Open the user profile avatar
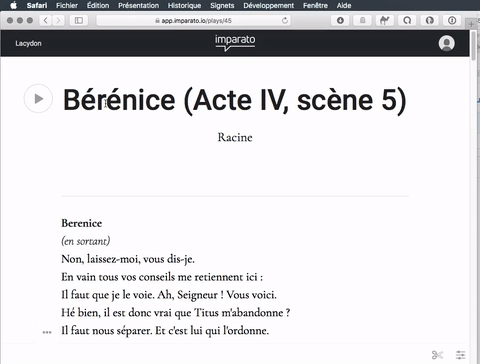This screenshot has height=364, width=480. pos(446,43)
